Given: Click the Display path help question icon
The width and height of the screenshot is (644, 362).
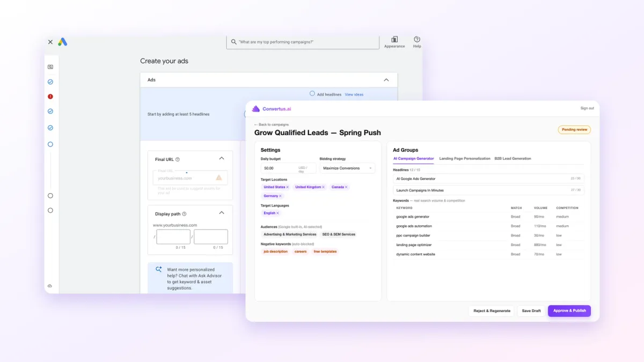Looking at the screenshot, I should click(184, 214).
